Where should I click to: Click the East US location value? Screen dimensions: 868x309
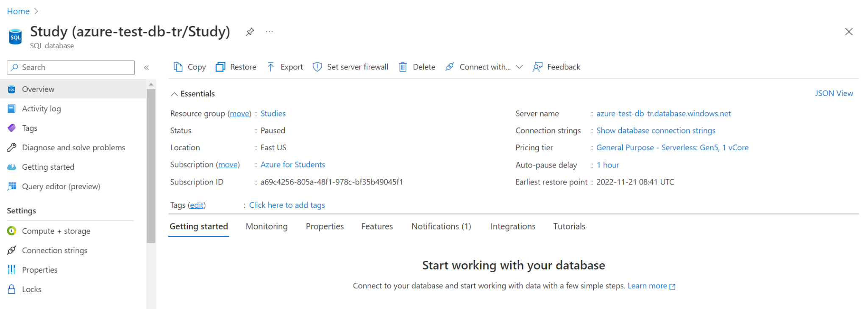[x=273, y=148]
